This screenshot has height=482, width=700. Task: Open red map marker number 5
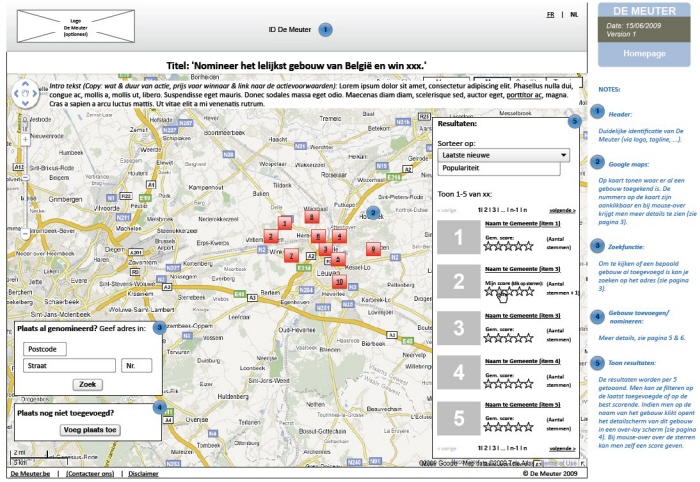[x=338, y=258]
